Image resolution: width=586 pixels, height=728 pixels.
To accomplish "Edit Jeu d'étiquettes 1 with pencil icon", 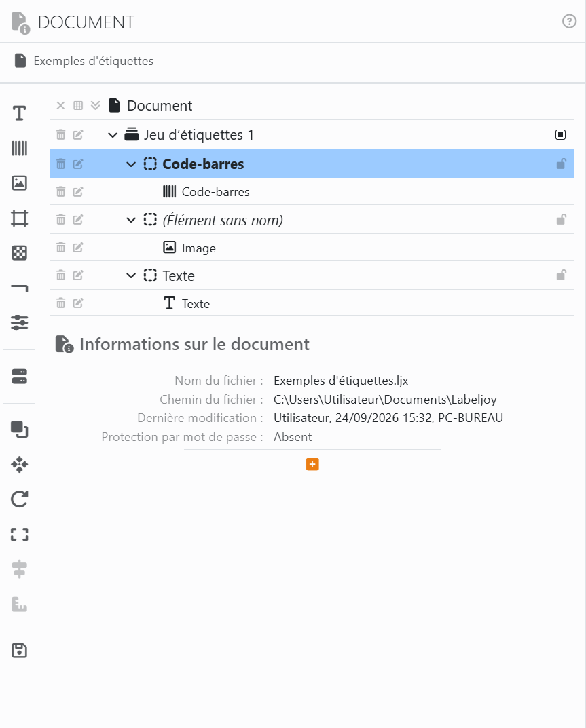I will click(x=77, y=134).
